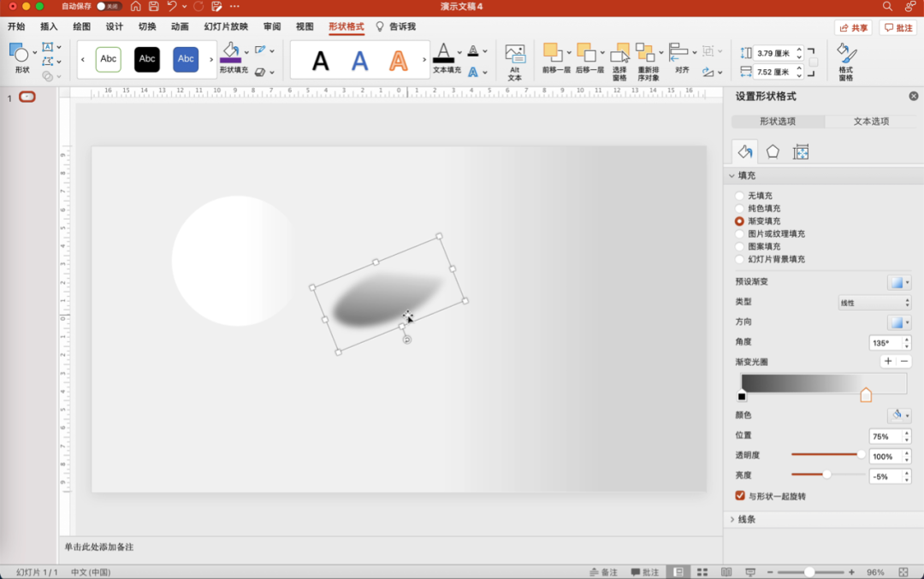Select the 幻灯片背景填充 radio option
924x579 pixels.
(739, 259)
